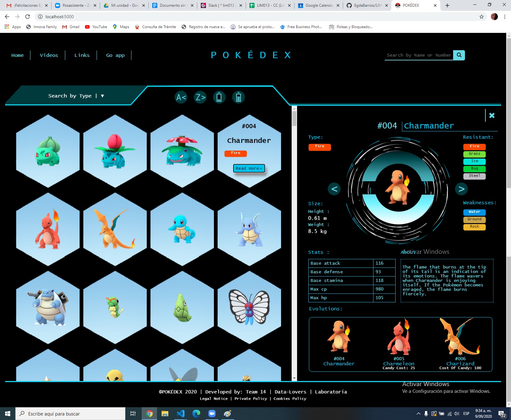Open the Links menu item
The image size is (511, 420).
pos(82,55)
